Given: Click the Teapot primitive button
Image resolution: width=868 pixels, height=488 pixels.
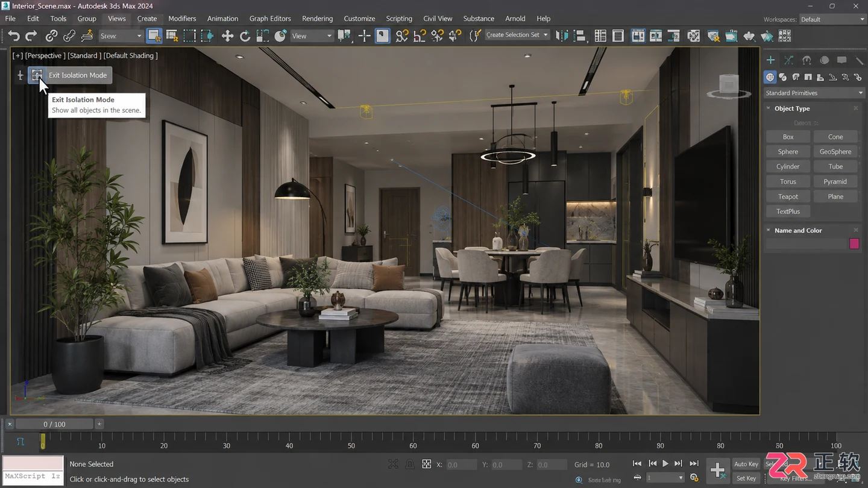Looking at the screenshot, I should (x=788, y=196).
